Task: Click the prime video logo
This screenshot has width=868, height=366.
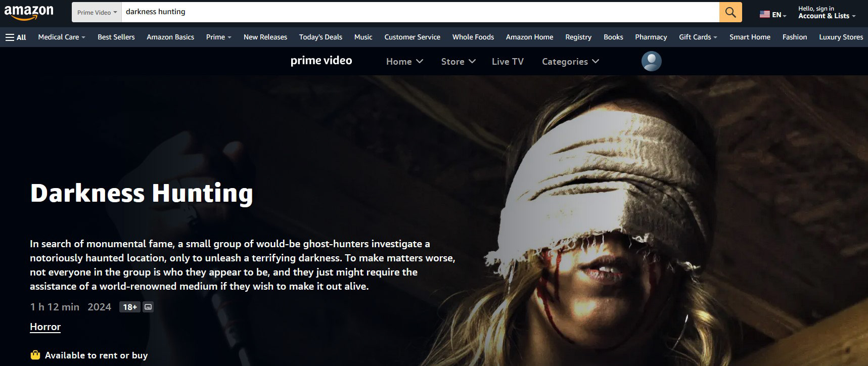Action: tap(321, 61)
